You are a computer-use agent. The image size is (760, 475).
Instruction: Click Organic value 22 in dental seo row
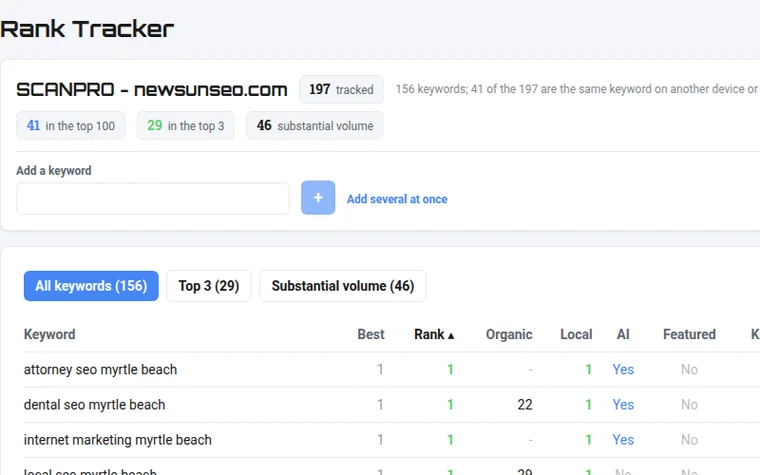pyautogui.click(x=525, y=405)
